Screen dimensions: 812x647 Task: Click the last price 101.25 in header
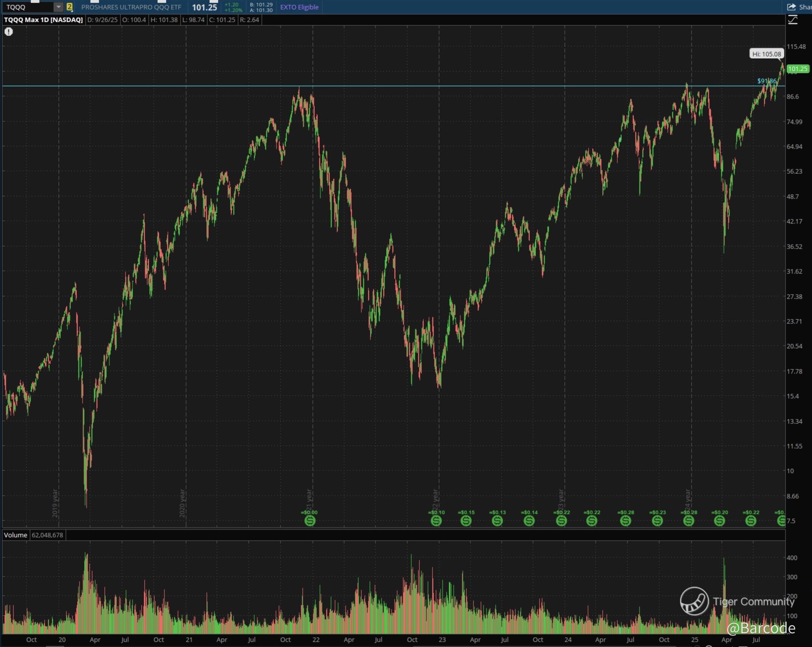204,7
